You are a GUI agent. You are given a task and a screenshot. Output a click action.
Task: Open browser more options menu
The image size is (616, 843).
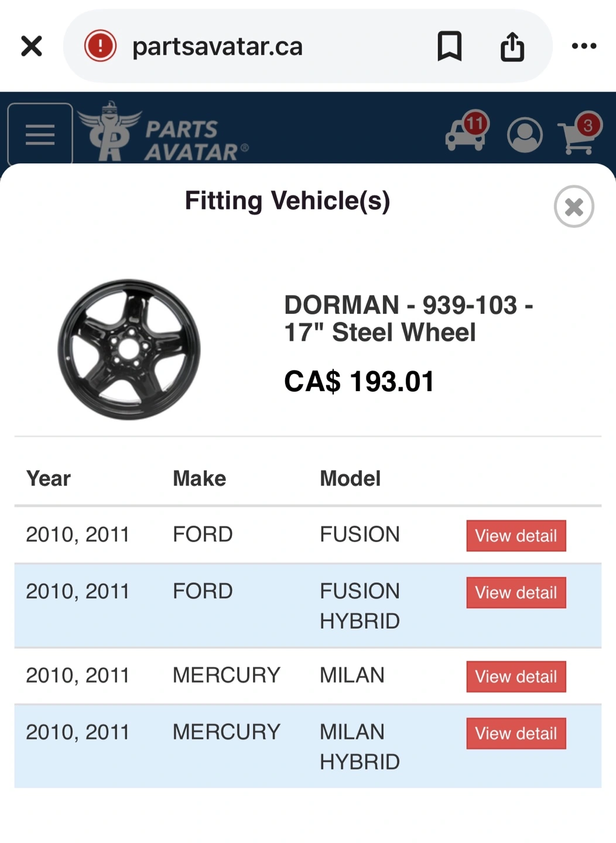584,46
